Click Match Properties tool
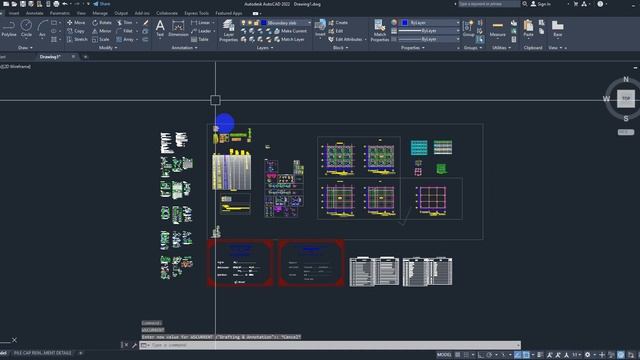The height and width of the screenshot is (360, 640). [x=380, y=31]
